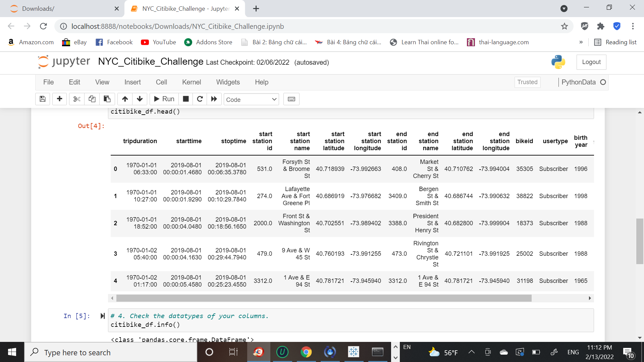Paste cells below with the toolbar icon
The height and width of the screenshot is (362, 644).
[x=107, y=99]
